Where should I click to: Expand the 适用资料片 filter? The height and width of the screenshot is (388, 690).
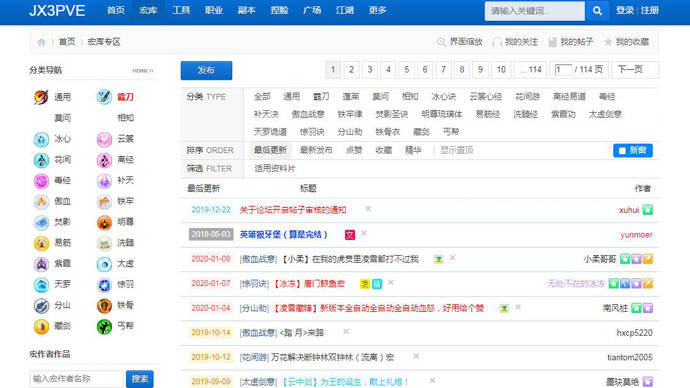pos(275,168)
